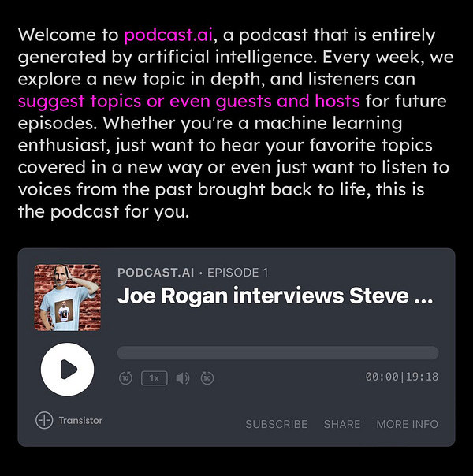Rewind 10 seconds in the player

tap(125, 378)
